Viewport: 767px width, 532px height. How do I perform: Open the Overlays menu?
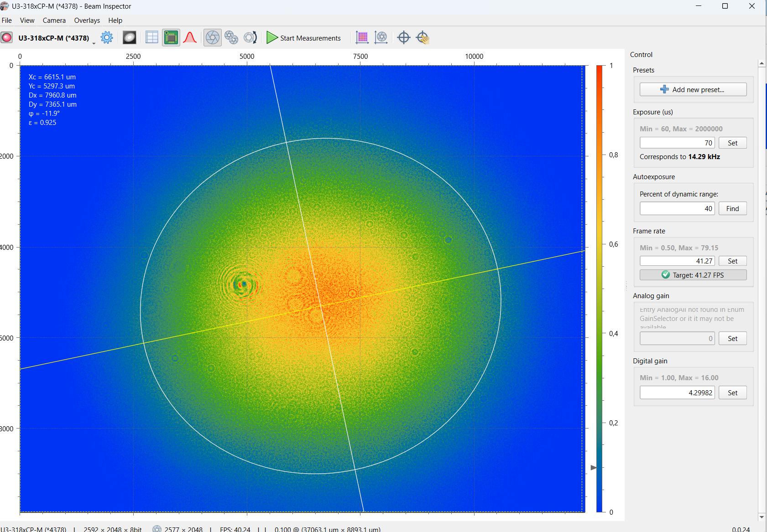pos(87,21)
